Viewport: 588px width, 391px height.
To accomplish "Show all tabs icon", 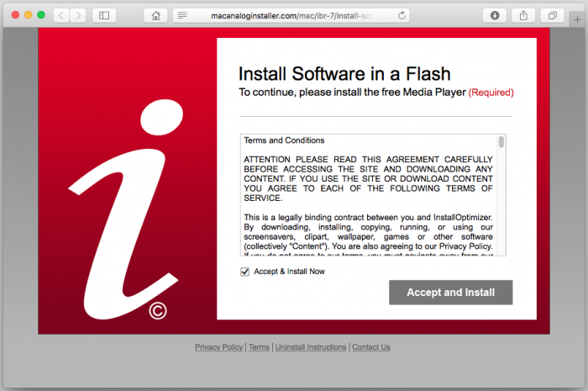I will [553, 15].
